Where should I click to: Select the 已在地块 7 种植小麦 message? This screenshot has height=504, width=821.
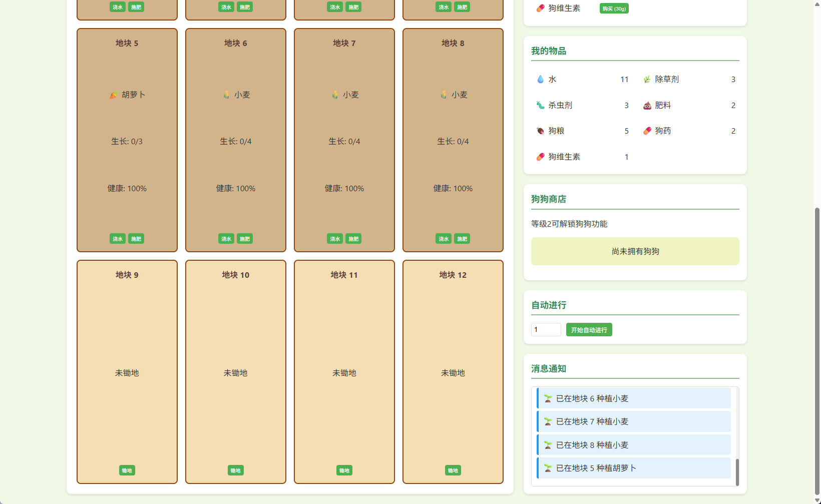tap(634, 421)
